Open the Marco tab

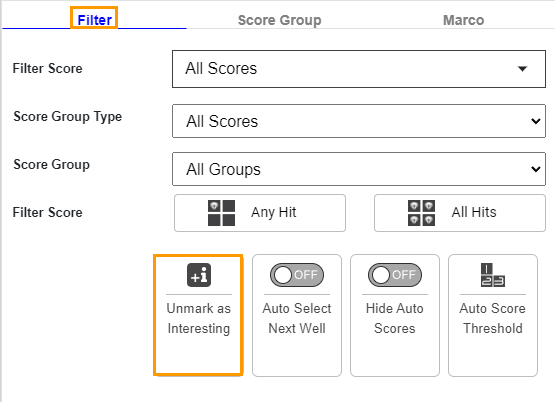(463, 20)
